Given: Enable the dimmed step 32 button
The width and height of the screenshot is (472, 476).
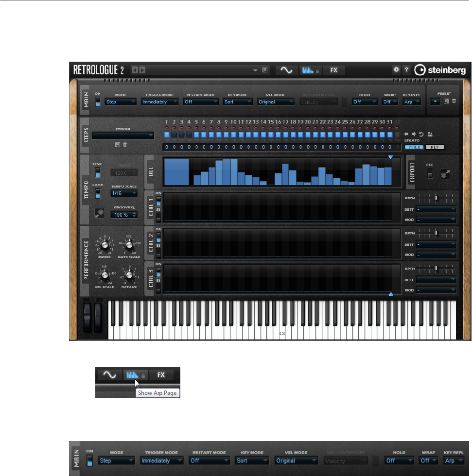Looking at the screenshot, I should [x=397, y=135].
